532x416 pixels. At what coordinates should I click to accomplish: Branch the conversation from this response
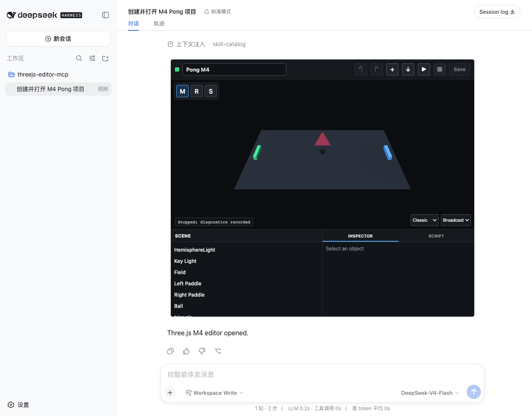point(218,351)
